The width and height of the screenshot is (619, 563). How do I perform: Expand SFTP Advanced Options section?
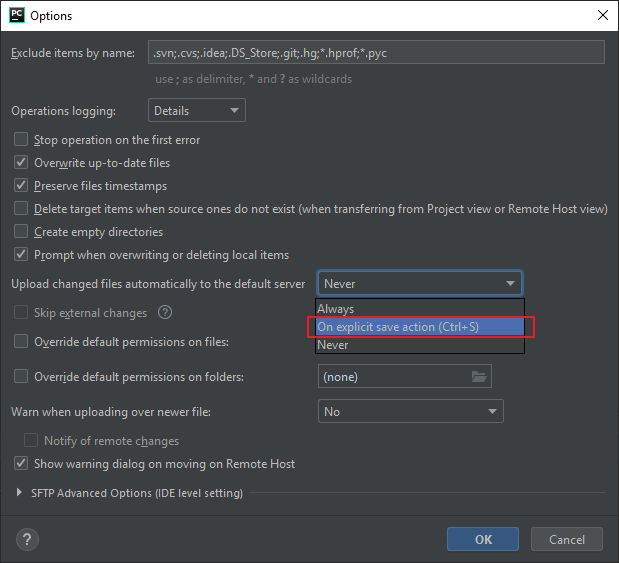point(19,492)
